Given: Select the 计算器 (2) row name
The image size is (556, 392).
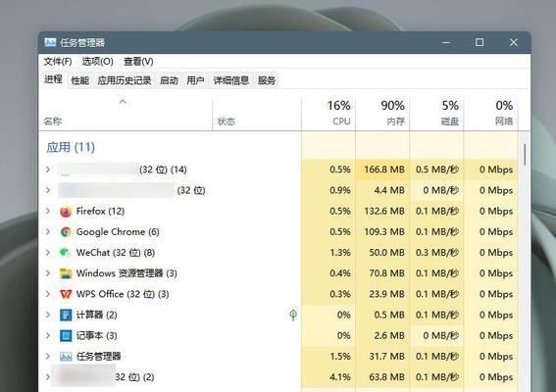Looking at the screenshot, I should (x=96, y=315).
